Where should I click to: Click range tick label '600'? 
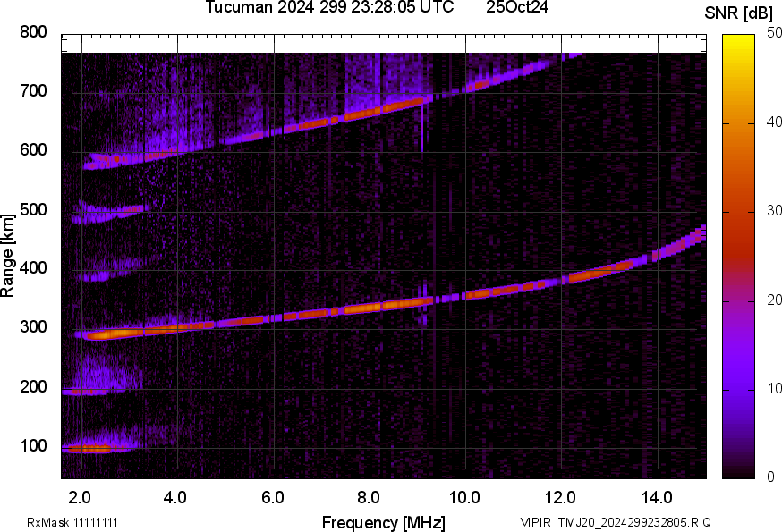33,150
